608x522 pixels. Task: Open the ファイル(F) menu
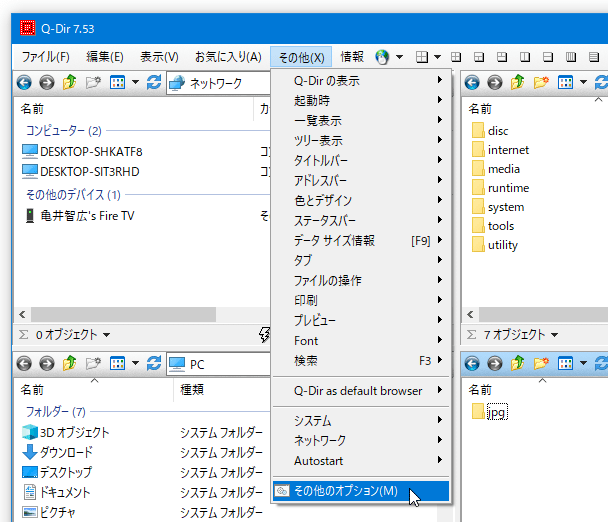pyautogui.click(x=45, y=57)
